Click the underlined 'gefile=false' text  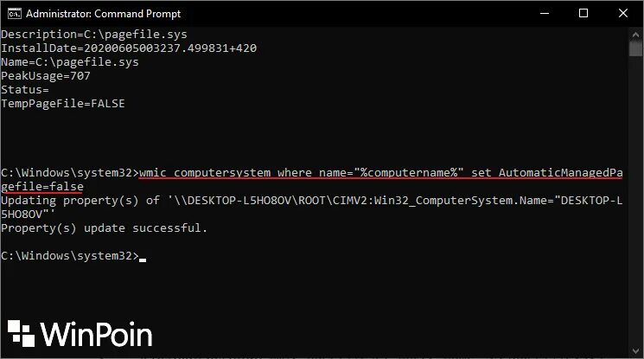tap(42, 187)
